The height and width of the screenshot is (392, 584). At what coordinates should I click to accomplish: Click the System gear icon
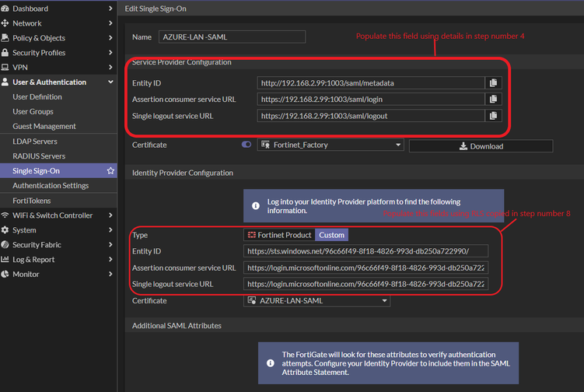(5, 230)
